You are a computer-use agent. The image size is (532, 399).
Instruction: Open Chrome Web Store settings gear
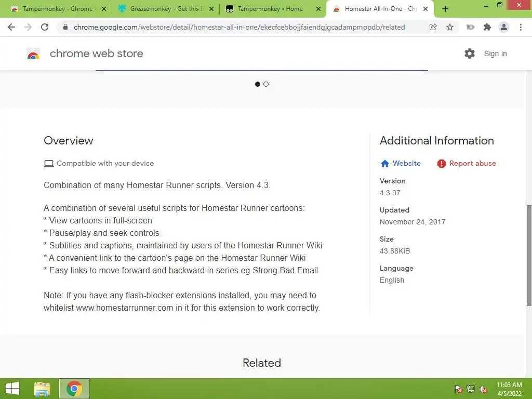point(470,54)
